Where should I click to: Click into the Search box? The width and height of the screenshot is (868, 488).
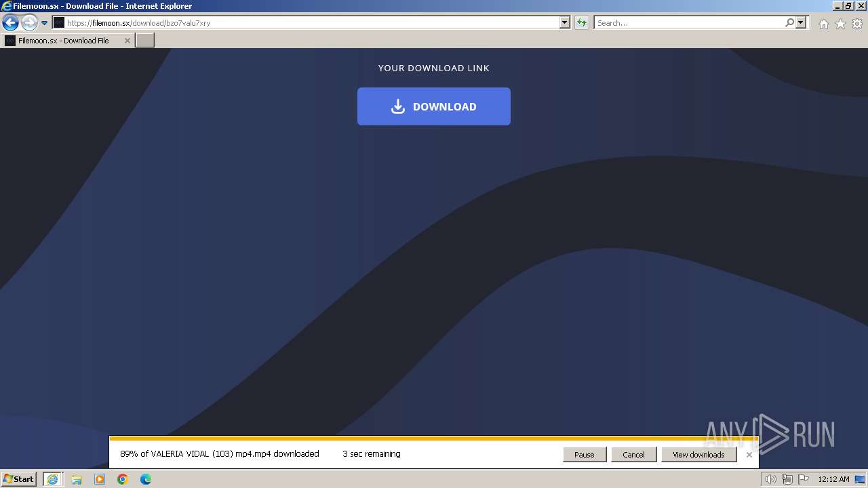coord(688,23)
